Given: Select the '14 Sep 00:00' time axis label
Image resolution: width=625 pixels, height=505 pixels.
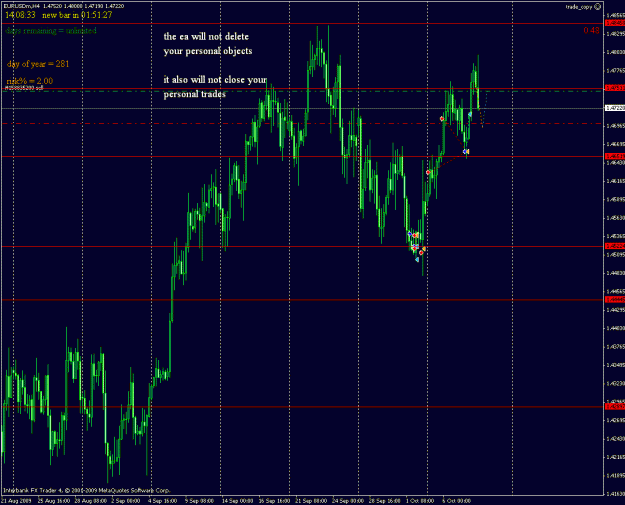Looking at the screenshot, I should [x=238, y=501].
